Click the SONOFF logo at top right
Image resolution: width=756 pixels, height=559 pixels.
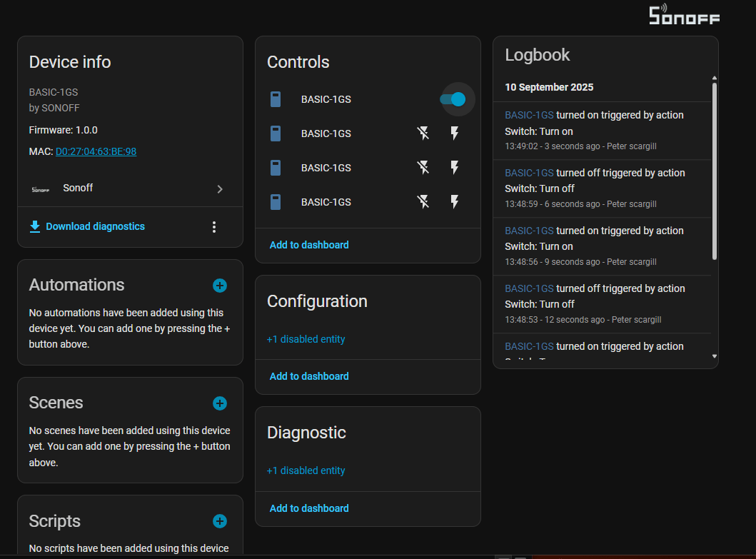pyautogui.click(x=684, y=15)
